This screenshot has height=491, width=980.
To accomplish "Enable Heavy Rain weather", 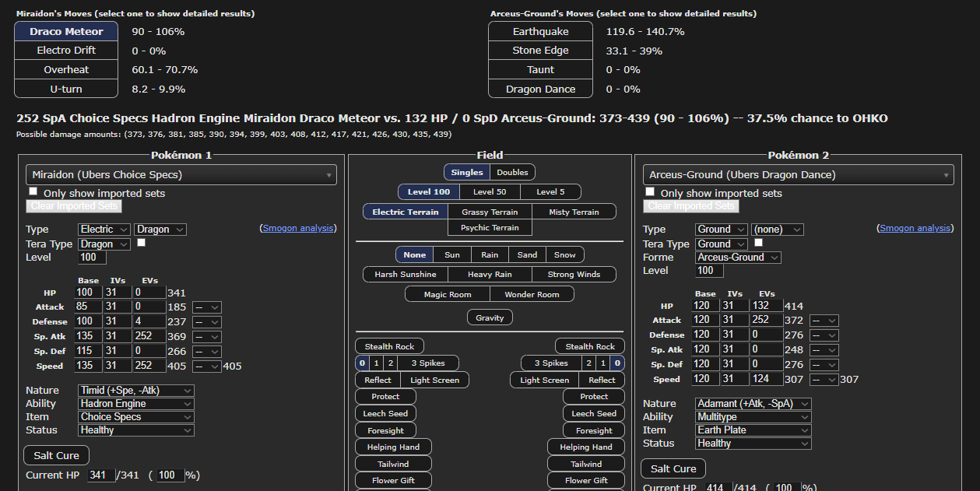I will click(490, 275).
